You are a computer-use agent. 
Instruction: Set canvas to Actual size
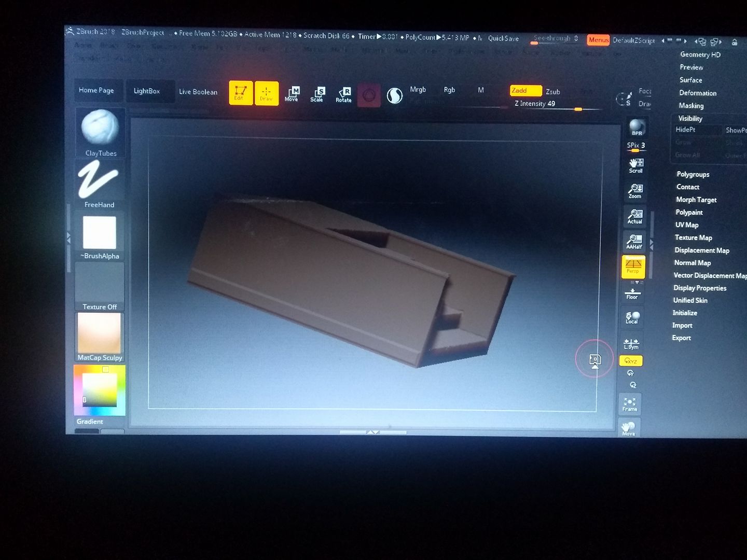pyautogui.click(x=634, y=216)
